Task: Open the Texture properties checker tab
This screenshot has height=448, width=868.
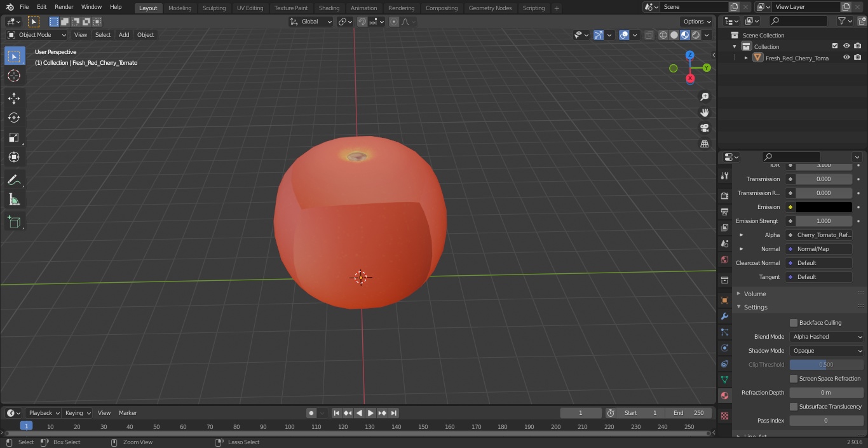Action: (724, 416)
